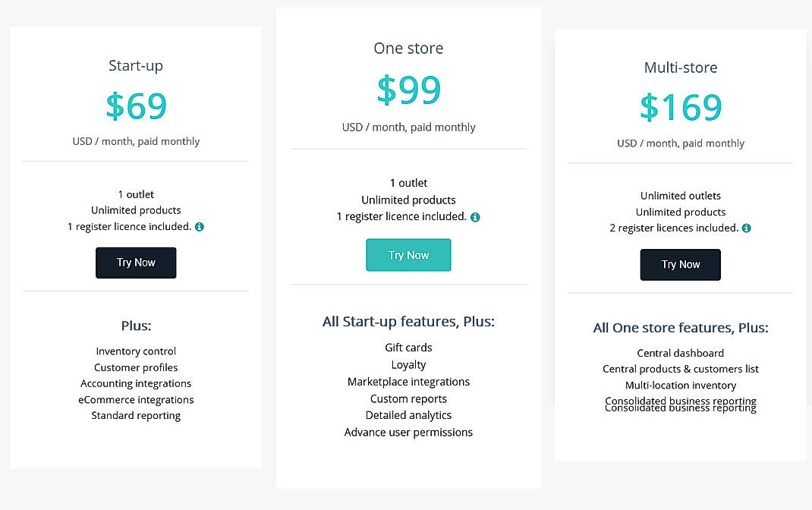Click the $69 price text
This screenshot has height=510, width=812.
click(136, 106)
